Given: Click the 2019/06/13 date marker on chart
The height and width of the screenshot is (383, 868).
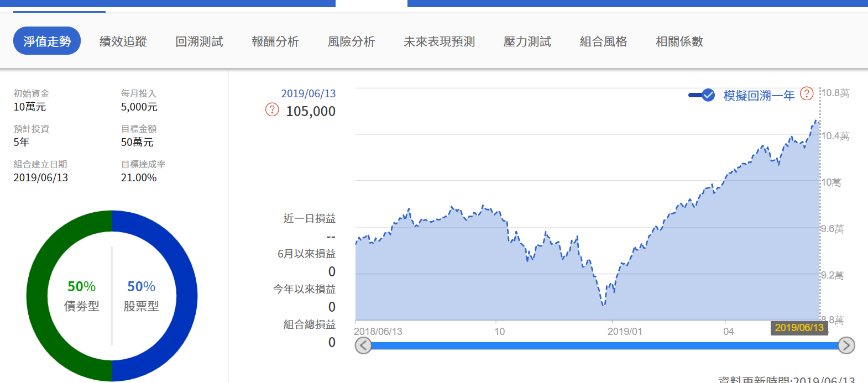Looking at the screenshot, I should [799, 328].
